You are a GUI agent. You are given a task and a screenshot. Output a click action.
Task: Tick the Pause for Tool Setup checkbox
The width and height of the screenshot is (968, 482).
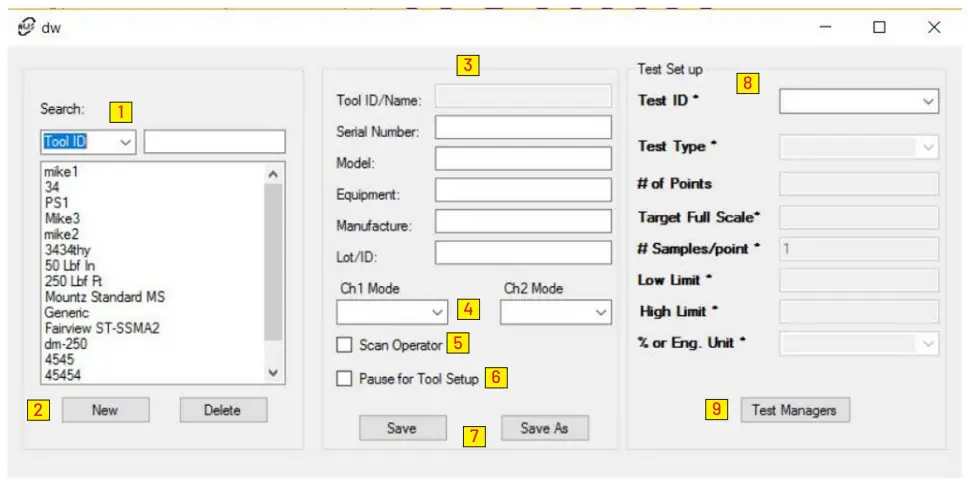point(344,378)
